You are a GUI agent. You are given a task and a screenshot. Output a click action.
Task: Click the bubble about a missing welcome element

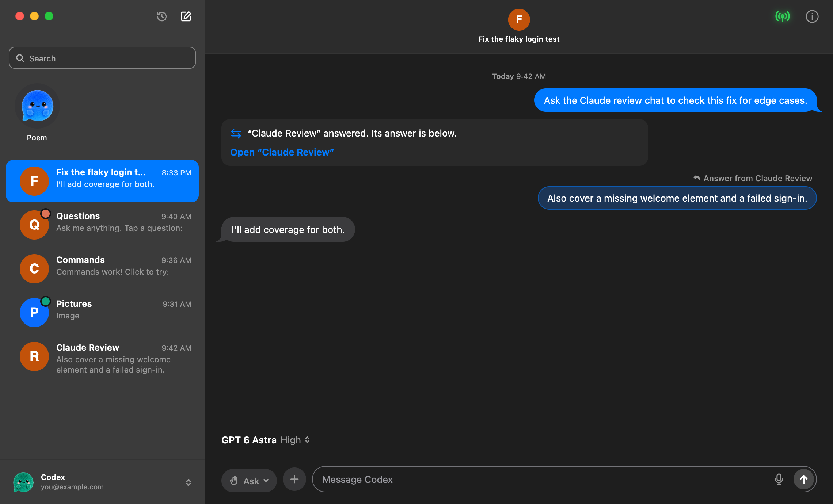coord(677,198)
